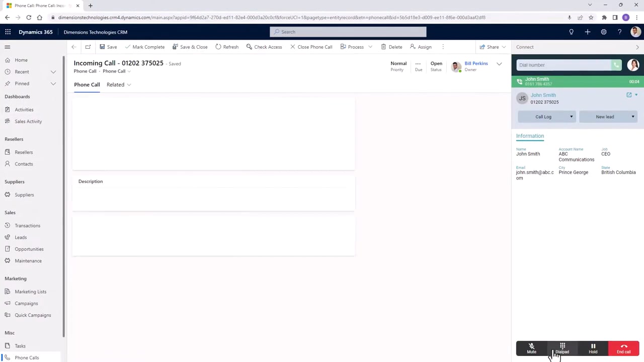Click John Smith contact name link
Image resolution: width=644 pixels, height=362 pixels.
(543, 95)
